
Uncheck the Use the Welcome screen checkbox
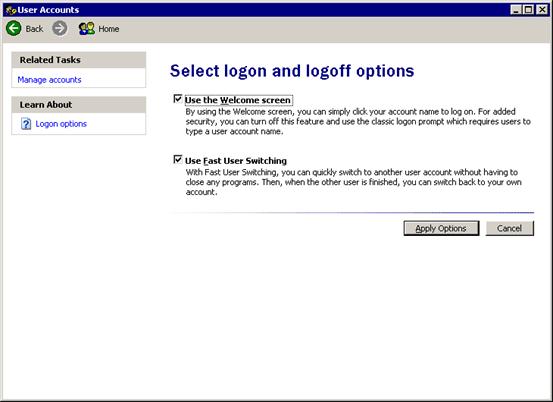(178, 99)
